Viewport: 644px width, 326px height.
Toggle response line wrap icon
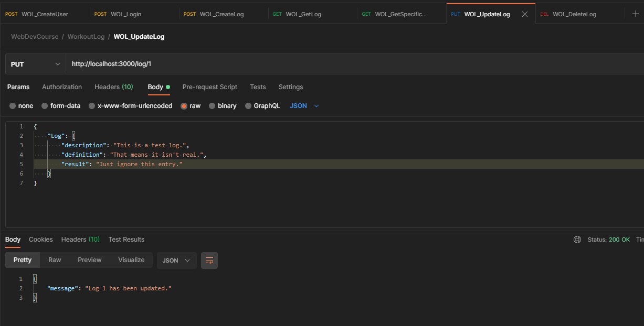point(209,260)
